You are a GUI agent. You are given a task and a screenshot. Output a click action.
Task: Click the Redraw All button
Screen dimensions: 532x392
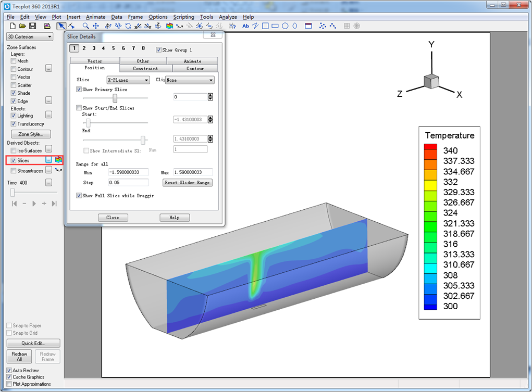(19, 357)
